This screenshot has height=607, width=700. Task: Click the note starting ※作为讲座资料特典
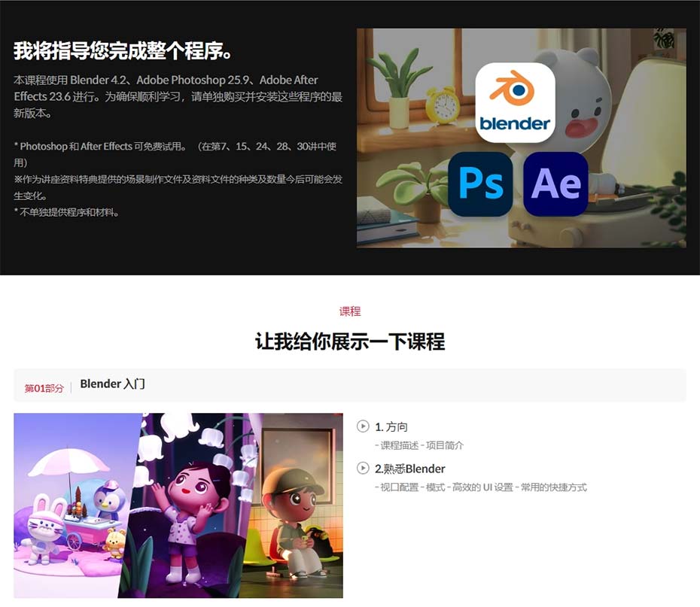tap(178, 187)
